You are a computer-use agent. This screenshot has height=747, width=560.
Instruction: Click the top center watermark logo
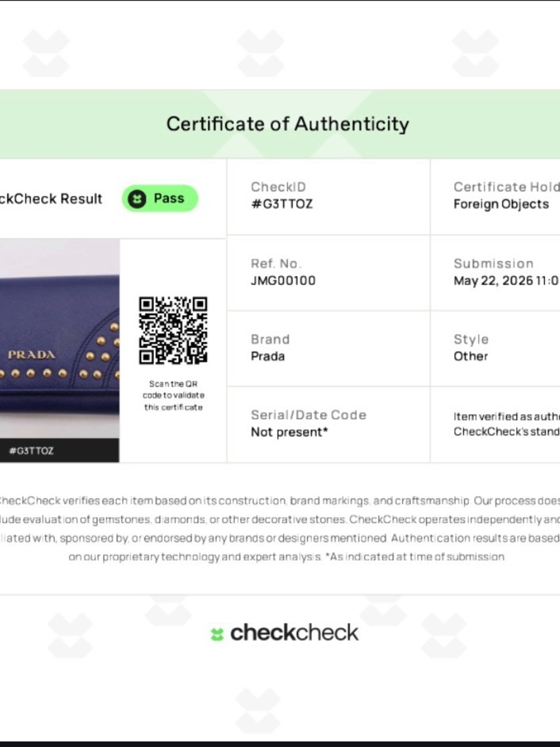pos(260,53)
